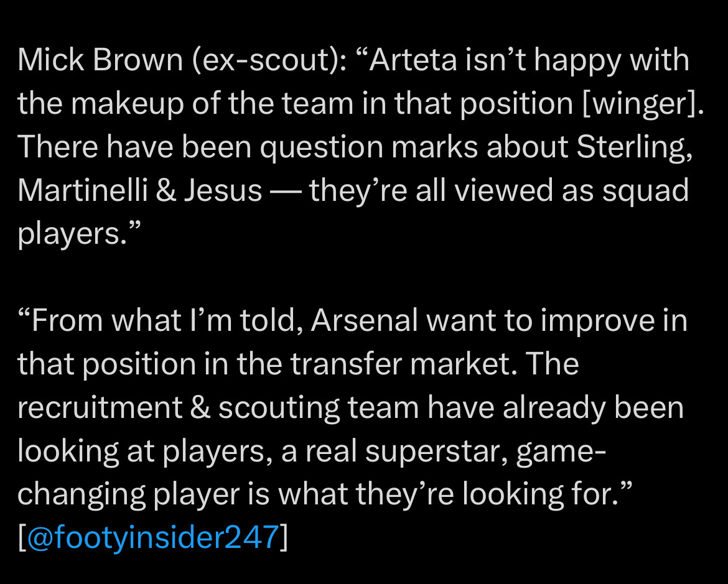This screenshot has width=728, height=584.
Task: Click the word "(ex-scout):" in first line
Action: [x=269, y=62]
